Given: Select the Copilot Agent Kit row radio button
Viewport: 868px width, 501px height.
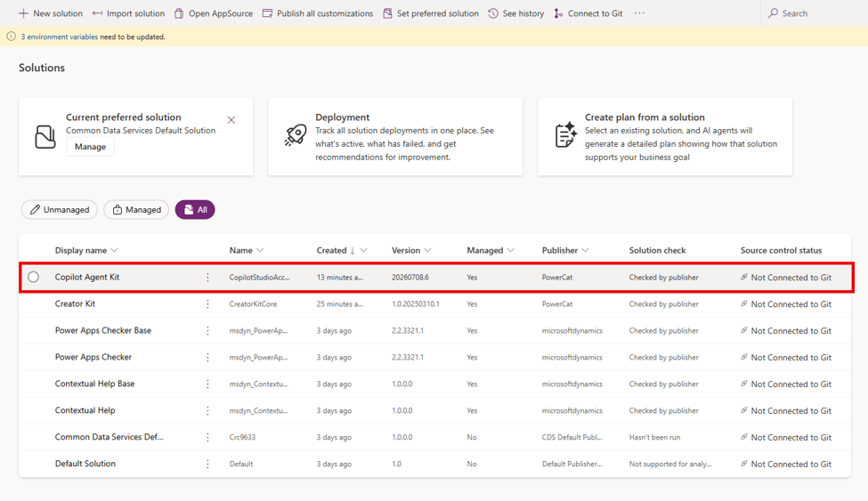Looking at the screenshot, I should (33, 277).
